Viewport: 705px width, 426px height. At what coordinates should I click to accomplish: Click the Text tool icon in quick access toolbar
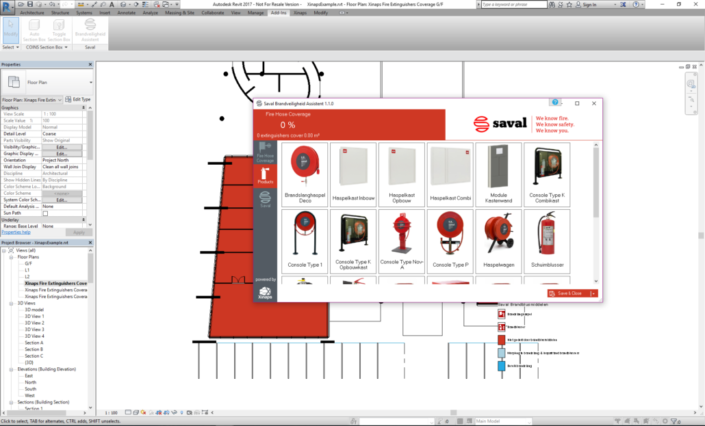(112, 4)
